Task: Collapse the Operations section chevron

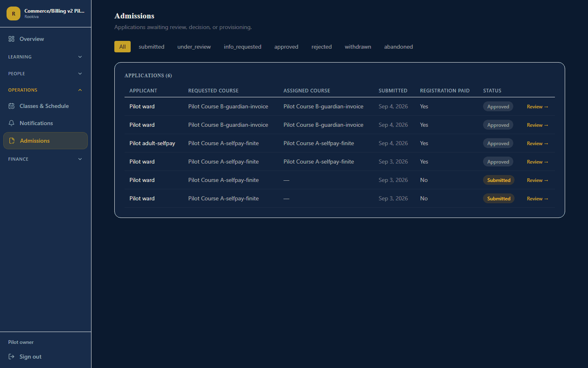Action: 80,90
